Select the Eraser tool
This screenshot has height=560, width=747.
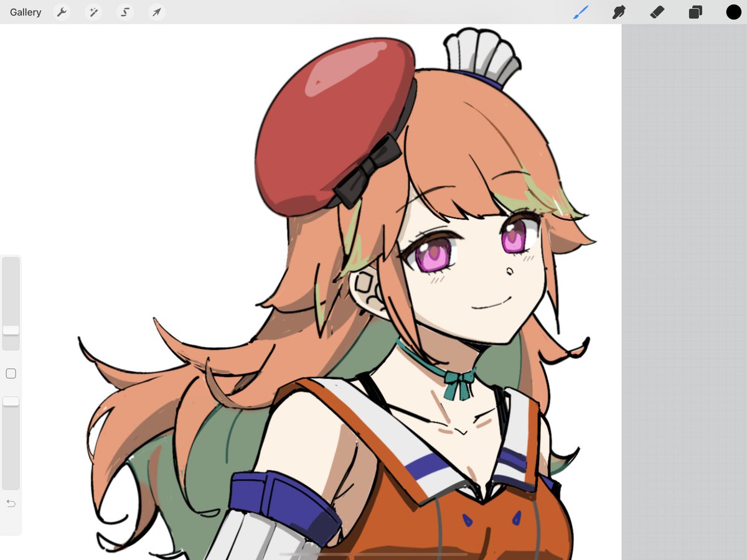click(x=657, y=12)
